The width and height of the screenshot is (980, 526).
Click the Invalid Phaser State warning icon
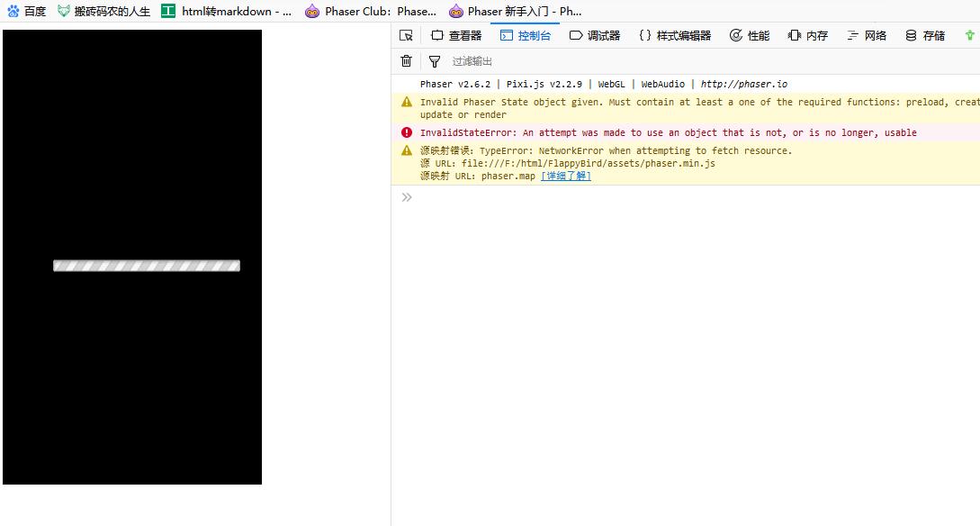point(407,102)
